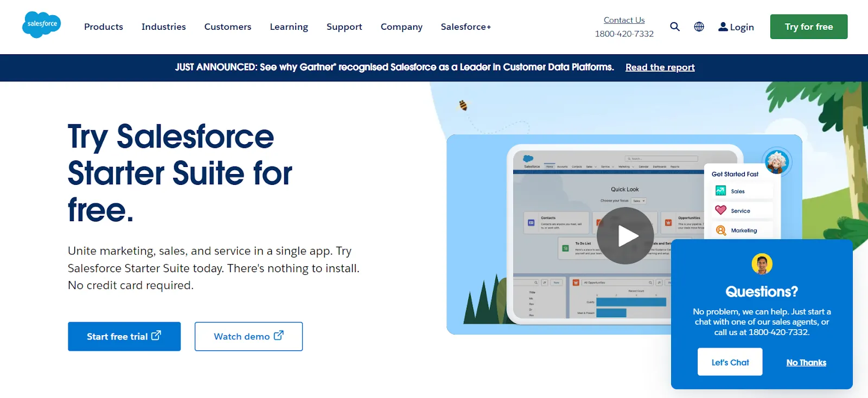Open the Customers menu

[x=228, y=27]
